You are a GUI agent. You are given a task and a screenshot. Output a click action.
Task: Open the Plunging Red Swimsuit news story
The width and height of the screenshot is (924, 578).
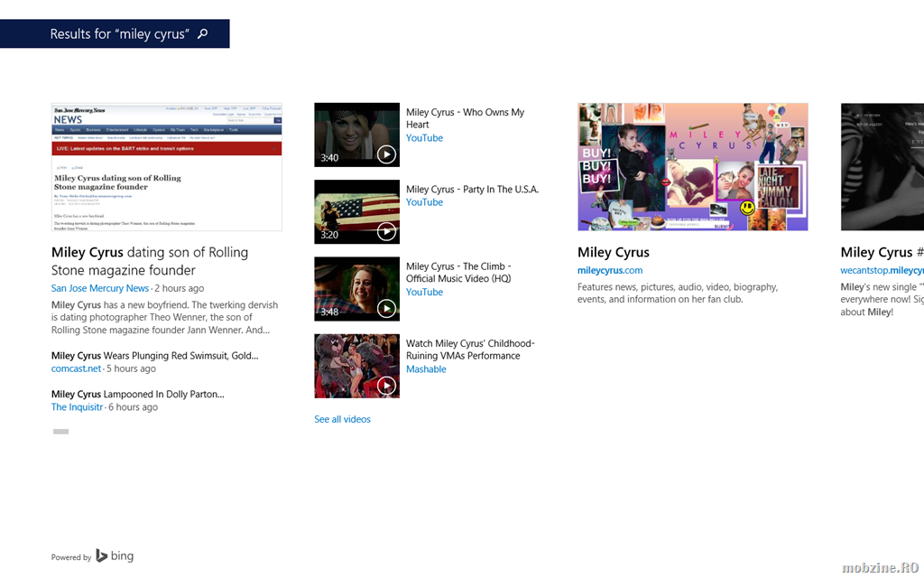click(x=154, y=356)
